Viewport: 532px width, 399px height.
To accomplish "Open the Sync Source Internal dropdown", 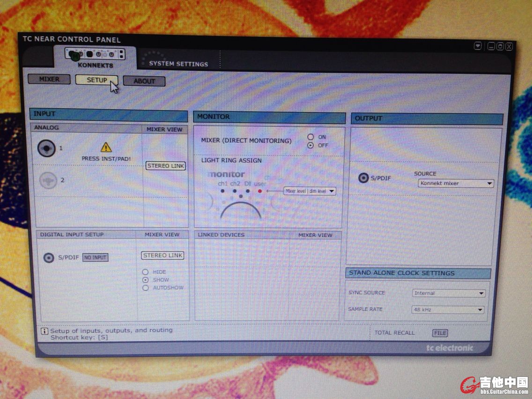I will pos(449,293).
